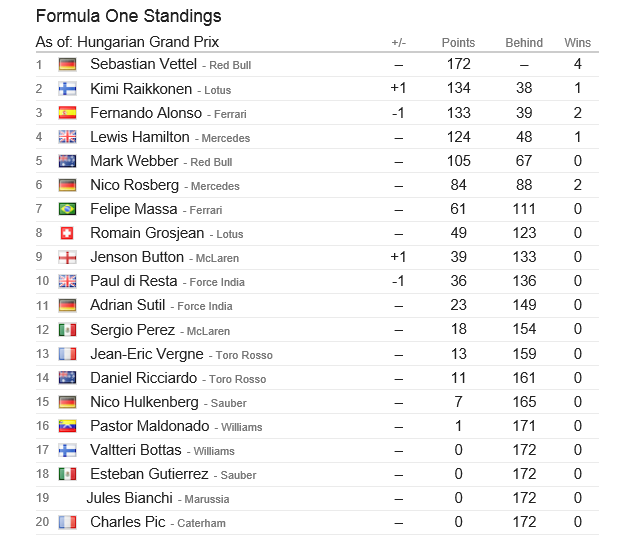Click the British flag beside Lewis Hamilton
The height and width of the screenshot is (539, 639).
click(68, 137)
